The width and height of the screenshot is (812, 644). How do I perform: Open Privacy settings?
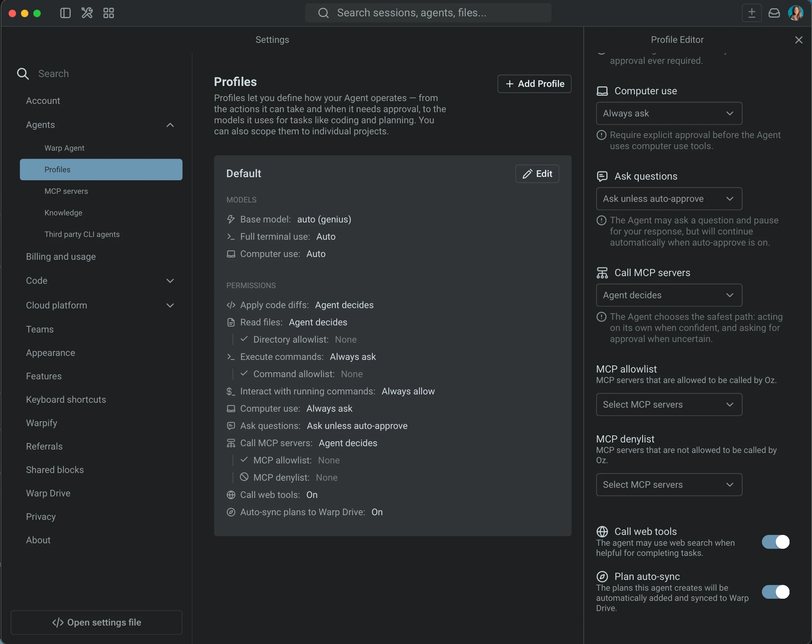coord(41,517)
